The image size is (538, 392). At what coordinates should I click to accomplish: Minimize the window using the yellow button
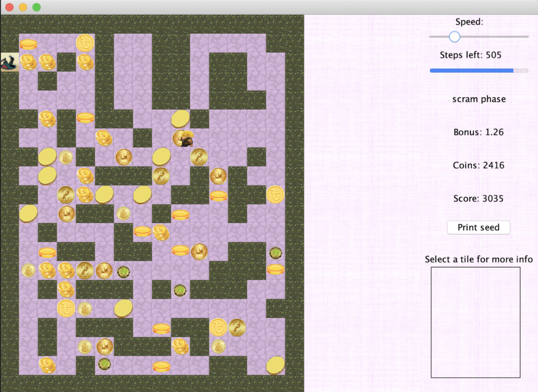(23, 7)
